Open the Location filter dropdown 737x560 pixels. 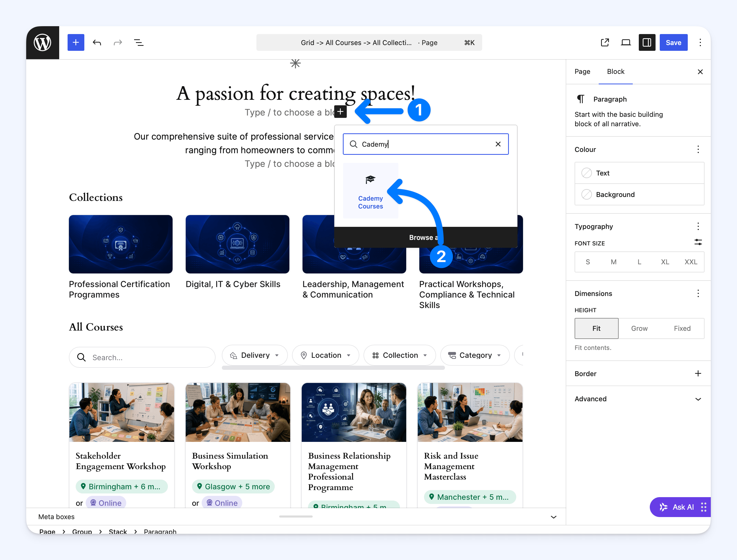coord(325,355)
